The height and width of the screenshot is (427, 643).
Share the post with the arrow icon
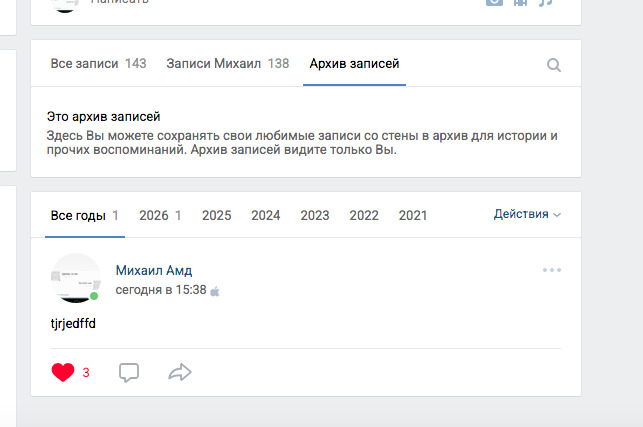pos(180,372)
